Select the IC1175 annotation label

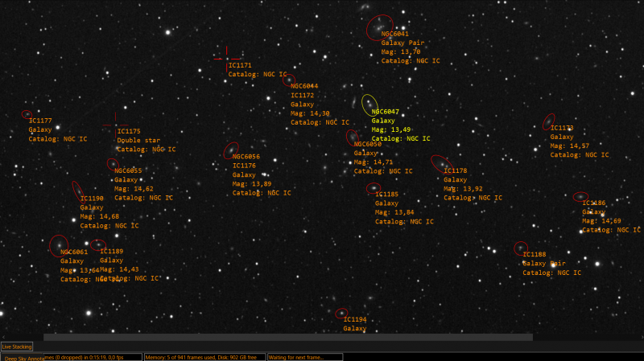click(x=129, y=131)
